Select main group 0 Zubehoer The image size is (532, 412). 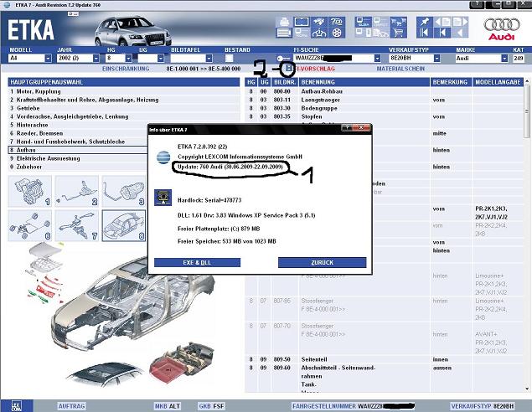pyautogui.click(x=78, y=167)
